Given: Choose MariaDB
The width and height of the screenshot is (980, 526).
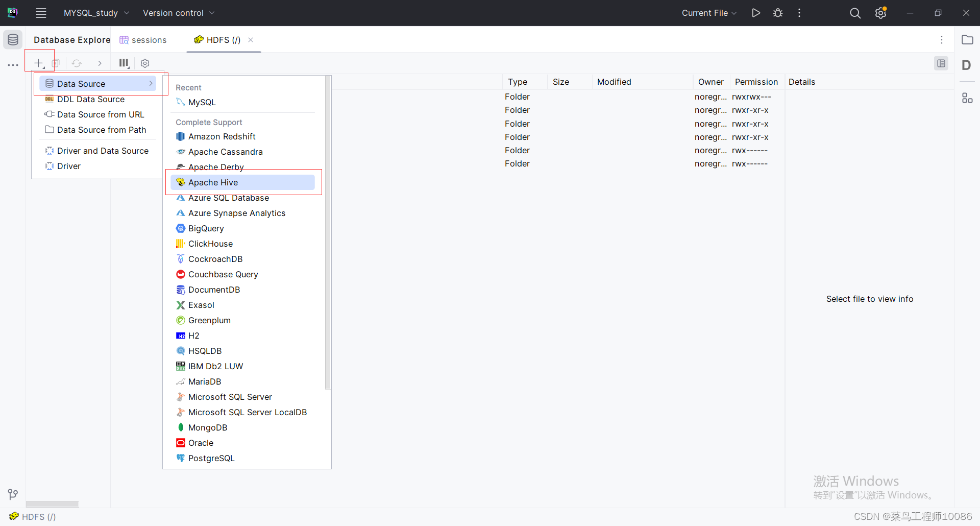Looking at the screenshot, I should click(243, 381).
